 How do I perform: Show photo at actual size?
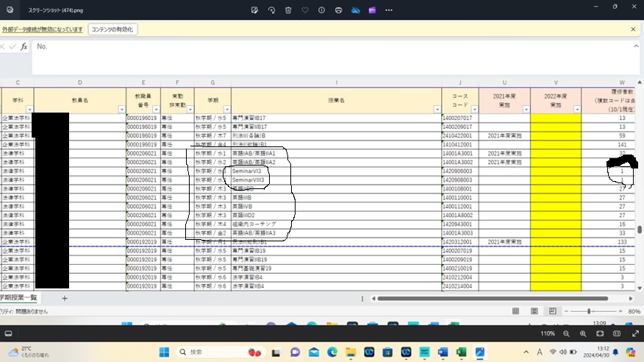pos(617,333)
